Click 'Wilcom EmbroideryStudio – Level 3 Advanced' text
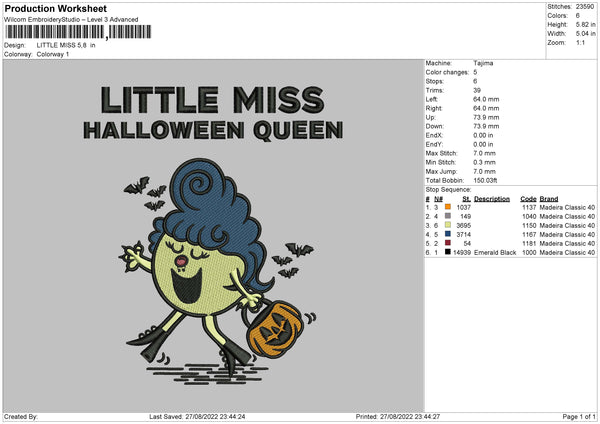 coord(71,20)
